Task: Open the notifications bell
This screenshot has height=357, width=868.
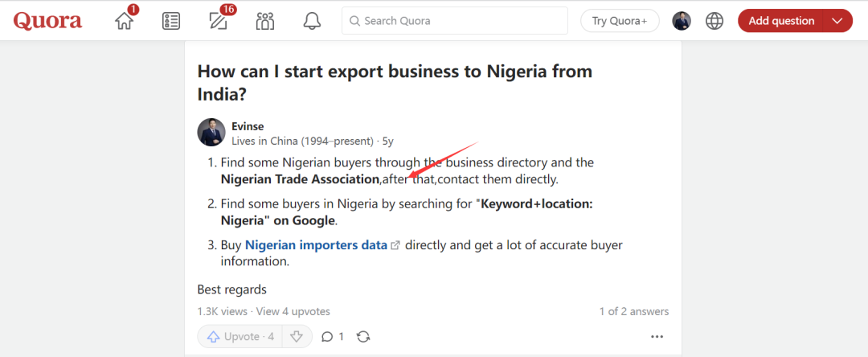Action: (312, 21)
